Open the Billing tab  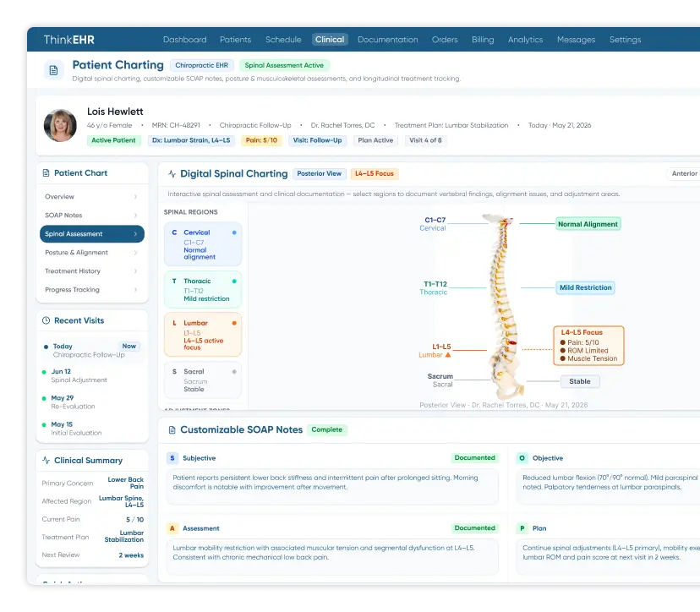coord(483,40)
